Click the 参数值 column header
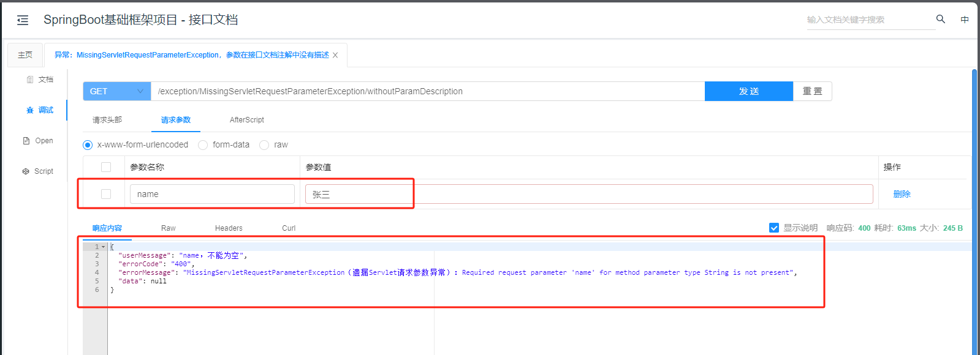Screen dimensions: 980x355 click(318, 167)
